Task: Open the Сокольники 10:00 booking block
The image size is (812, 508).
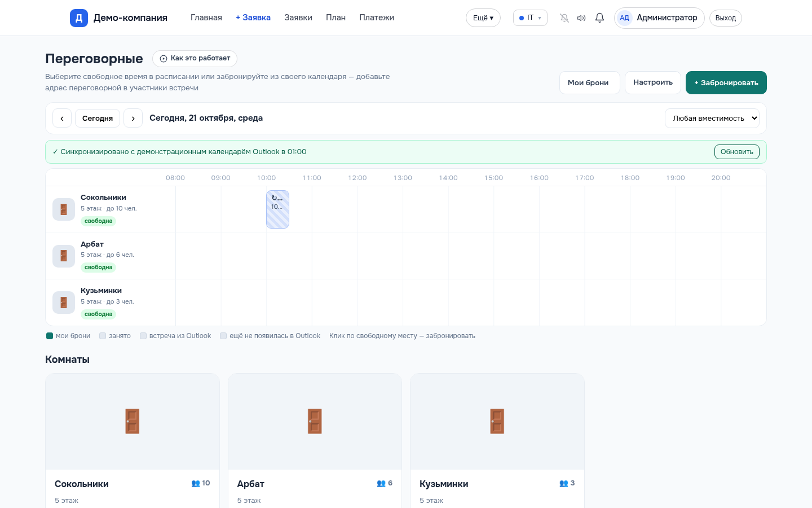Action: (x=277, y=209)
